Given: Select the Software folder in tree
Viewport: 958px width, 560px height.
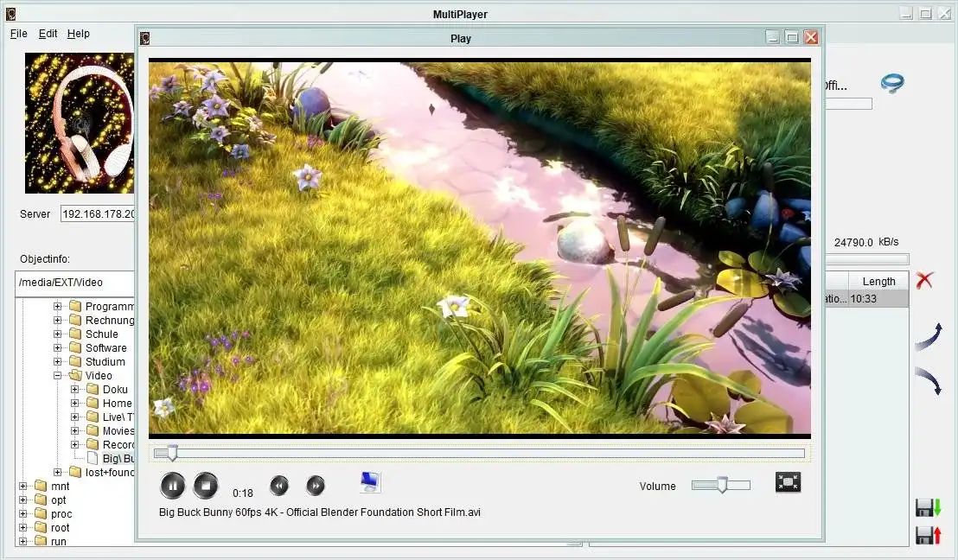Looking at the screenshot, I should click(105, 347).
